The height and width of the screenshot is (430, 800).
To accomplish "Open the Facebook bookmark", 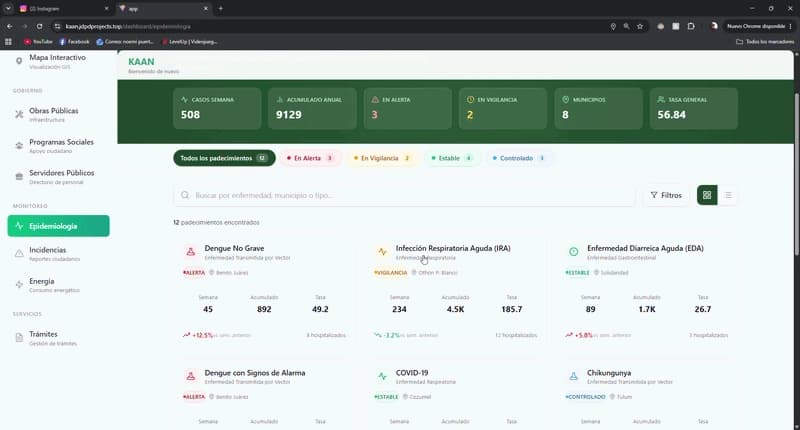I will 74,42.
